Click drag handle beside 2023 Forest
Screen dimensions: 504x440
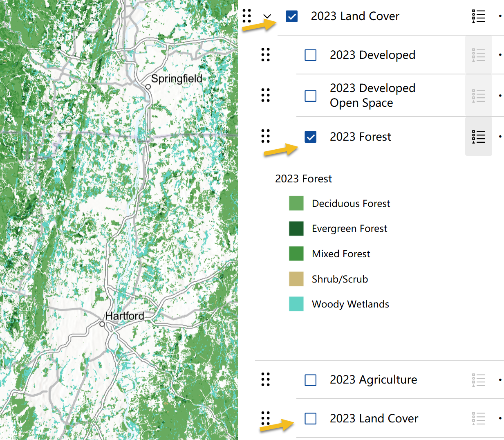pyautogui.click(x=266, y=136)
